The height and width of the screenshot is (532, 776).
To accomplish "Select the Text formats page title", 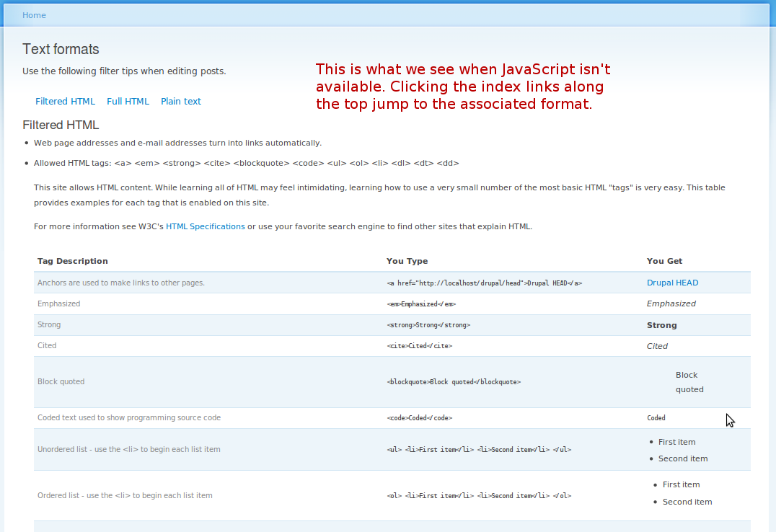I will pyautogui.click(x=61, y=49).
